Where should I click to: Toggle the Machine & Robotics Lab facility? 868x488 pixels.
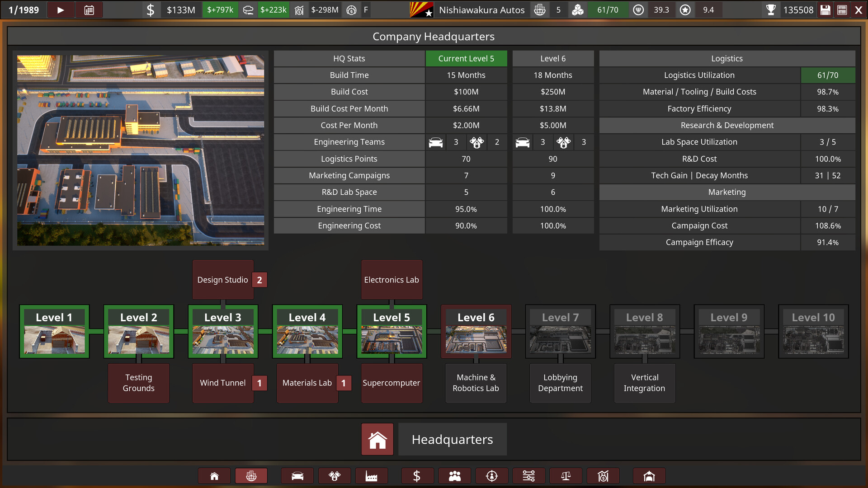click(x=476, y=383)
